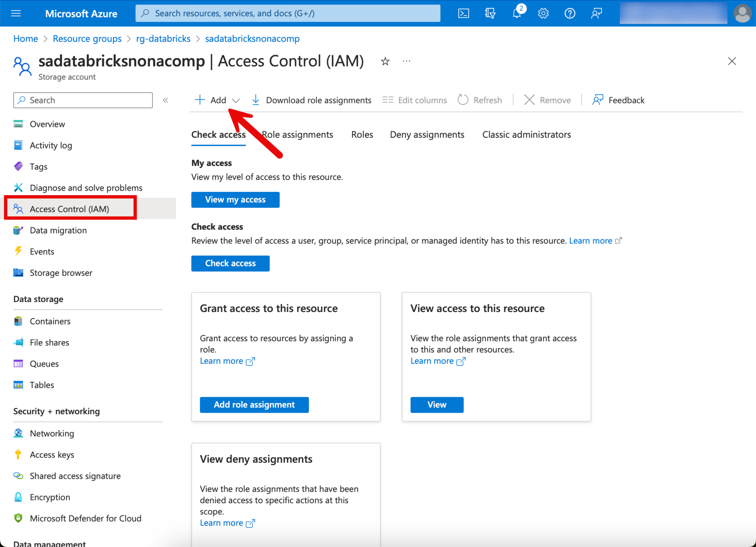
Task: Open the notifications bell icon
Action: click(x=517, y=14)
